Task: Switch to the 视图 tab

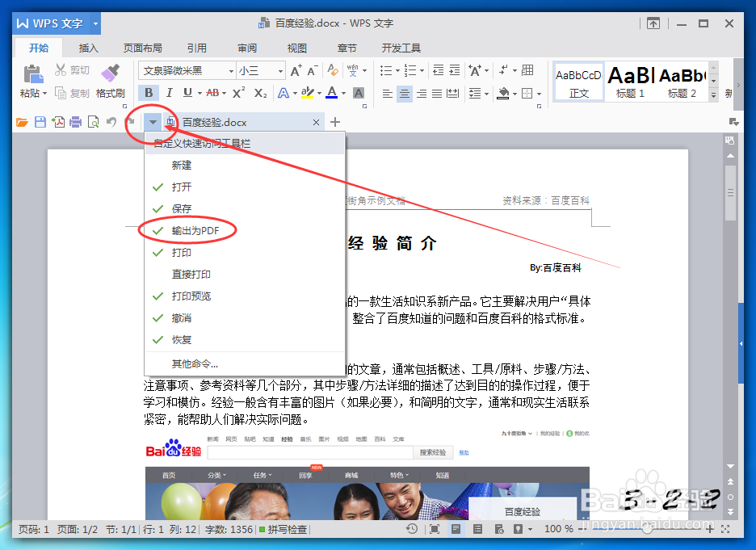Action: (297, 48)
